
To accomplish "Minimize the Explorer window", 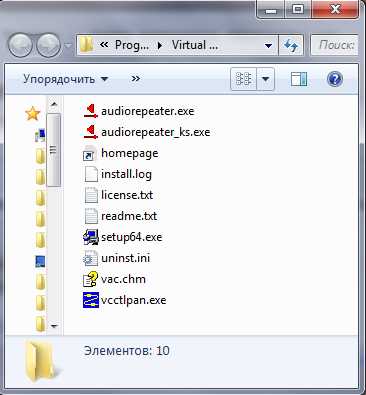I will (272, 9).
